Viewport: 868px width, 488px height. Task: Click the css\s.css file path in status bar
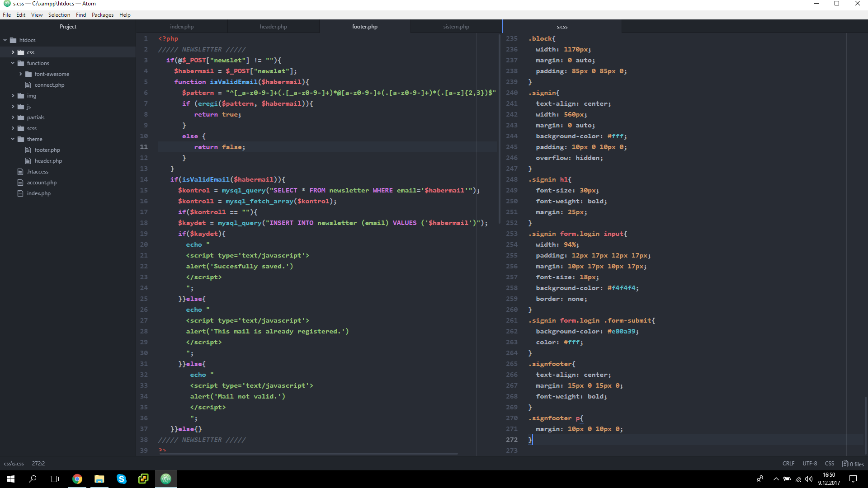pyautogui.click(x=14, y=464)
